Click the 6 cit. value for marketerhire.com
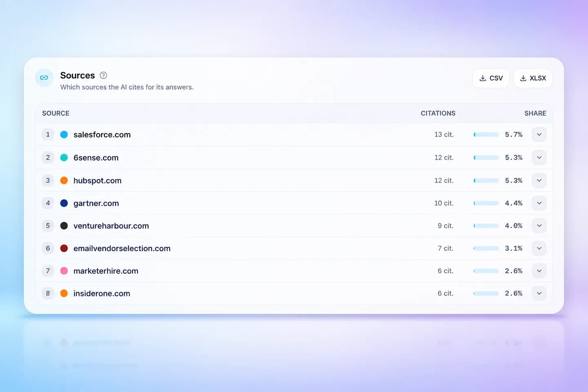Viewport: 588px width, 392px height. pos(445,271)
